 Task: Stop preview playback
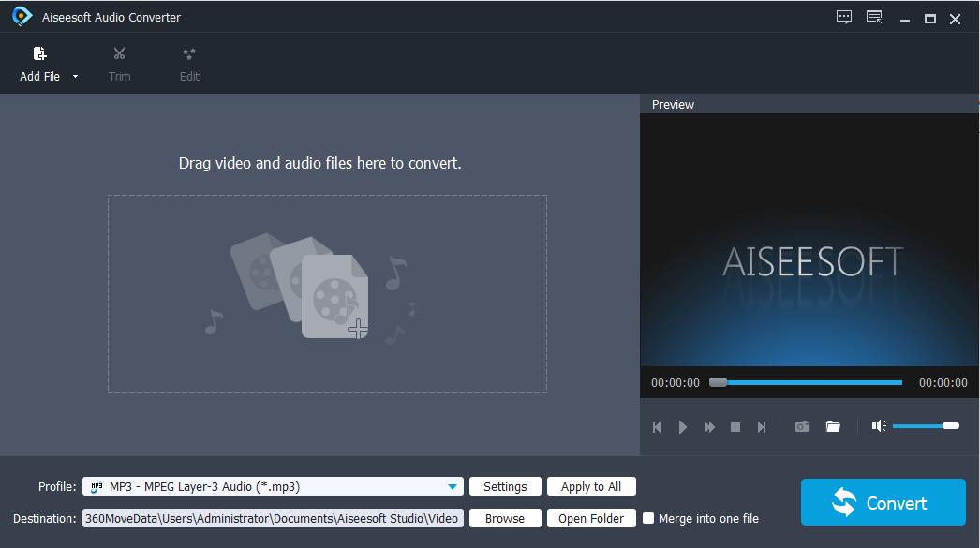coord(735,426)
